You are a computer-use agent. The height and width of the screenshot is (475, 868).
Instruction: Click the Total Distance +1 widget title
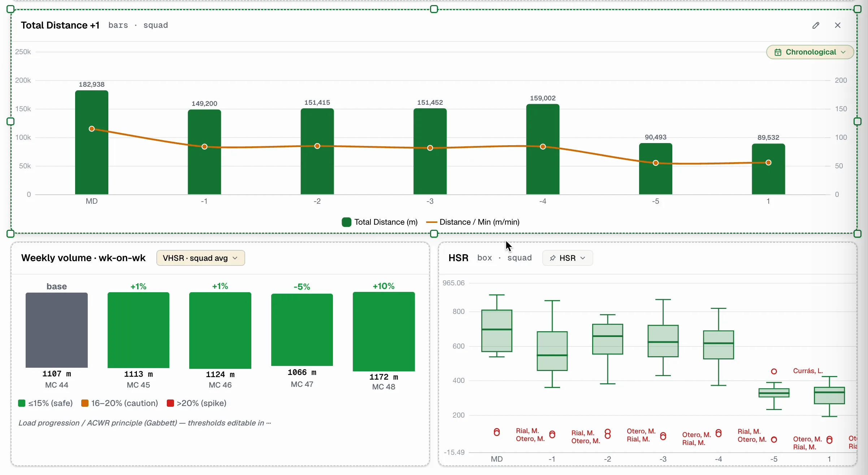click(60, 25)
